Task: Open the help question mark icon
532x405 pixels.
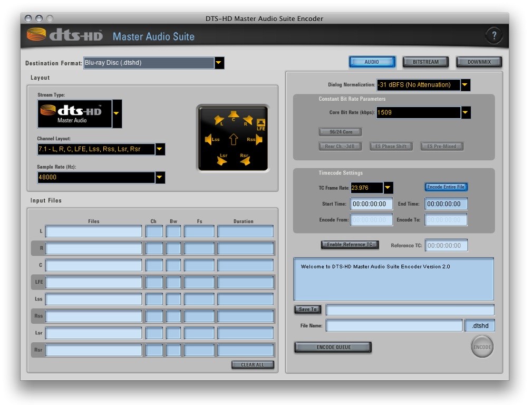Action: 494,35
